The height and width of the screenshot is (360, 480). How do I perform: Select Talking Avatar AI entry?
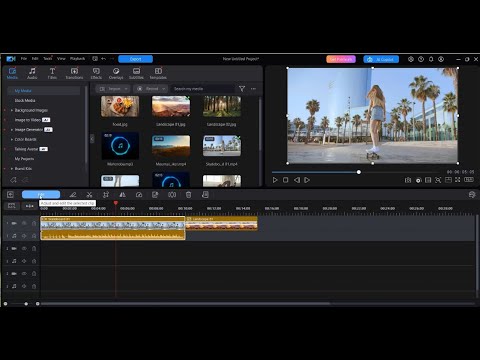tap(31, 149)
